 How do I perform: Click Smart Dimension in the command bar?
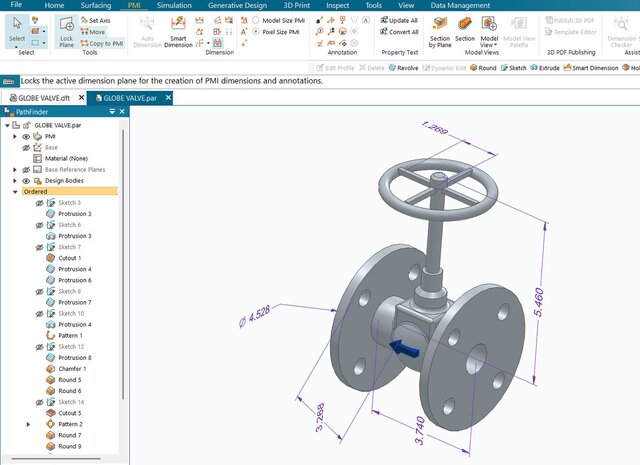(591, 68)
